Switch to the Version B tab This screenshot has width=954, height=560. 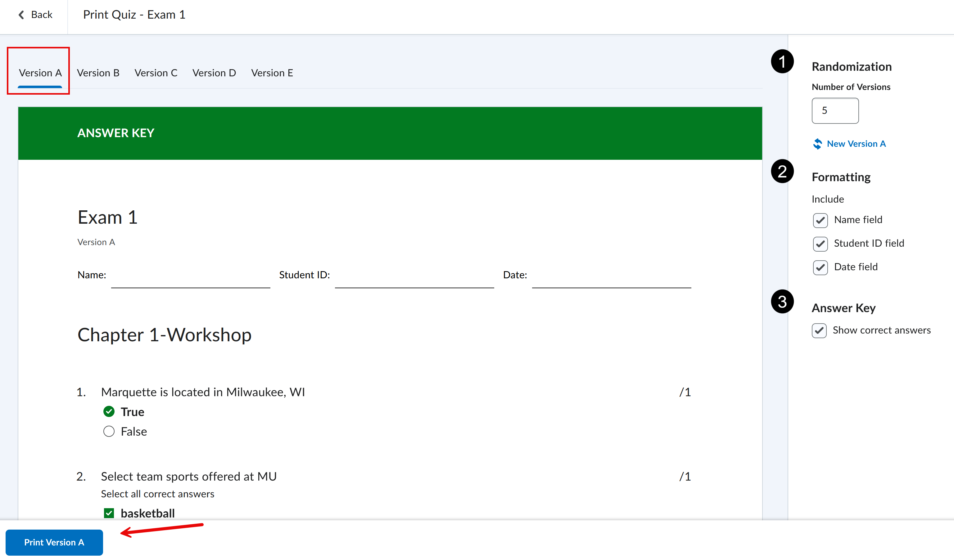coord(98,73)
